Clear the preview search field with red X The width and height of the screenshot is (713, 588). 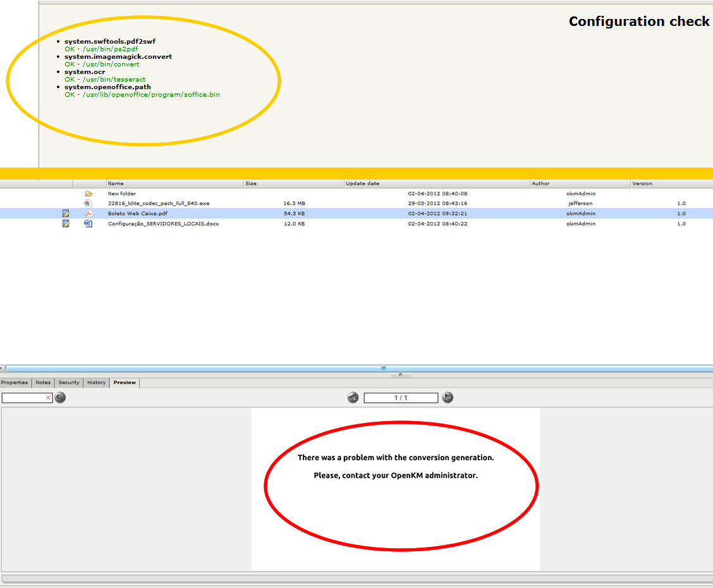point(48,398)
